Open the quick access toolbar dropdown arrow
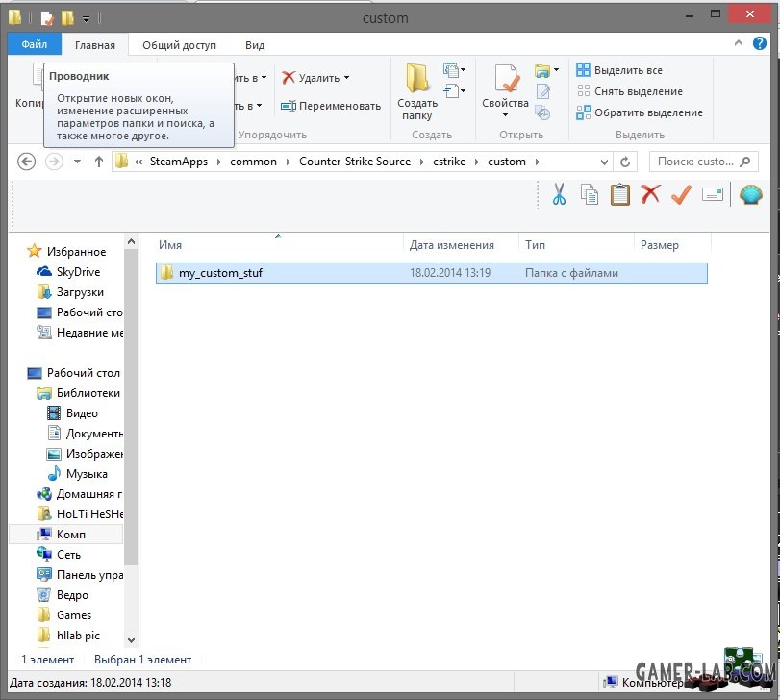Viewport: 780px width, 700px height. [86, 19]
